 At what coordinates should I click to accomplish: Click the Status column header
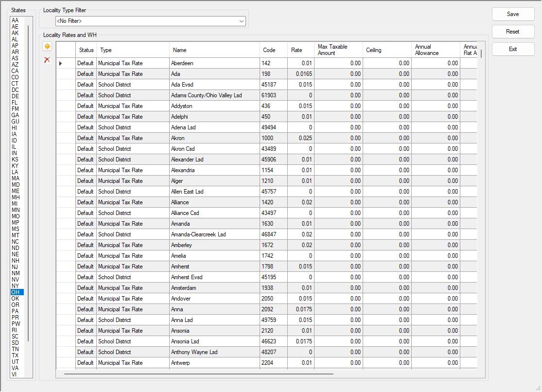(86, 50)
